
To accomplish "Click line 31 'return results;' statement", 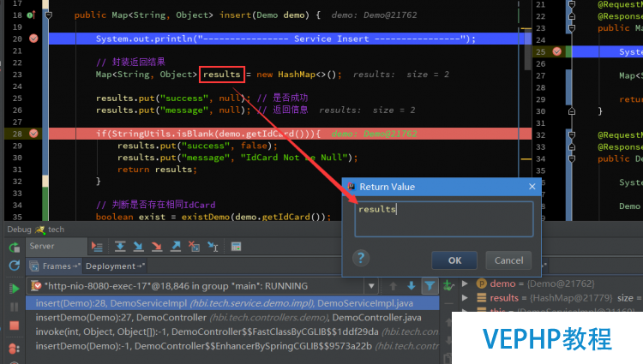I will 157,170.
